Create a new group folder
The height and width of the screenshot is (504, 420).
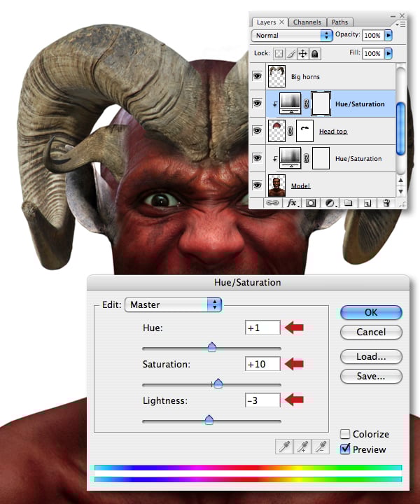(x=349, y=203)
